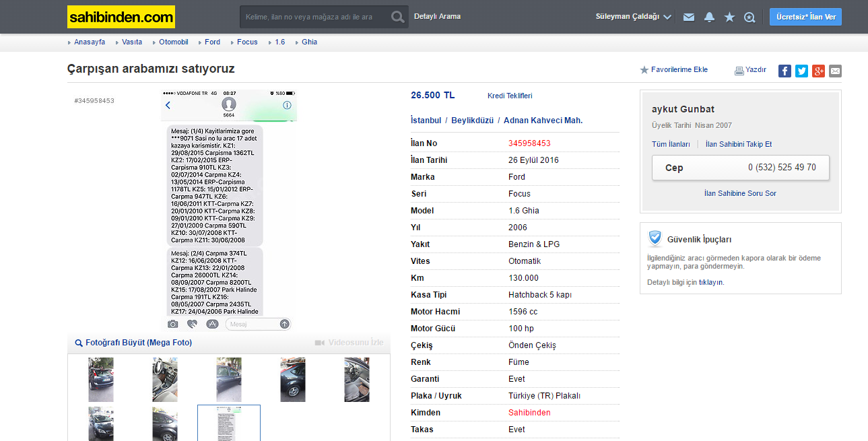This screenshot has height=441, width=868.
Task: Click the Hatchback 5 kapı value
Action: click(x=540, y=295)
